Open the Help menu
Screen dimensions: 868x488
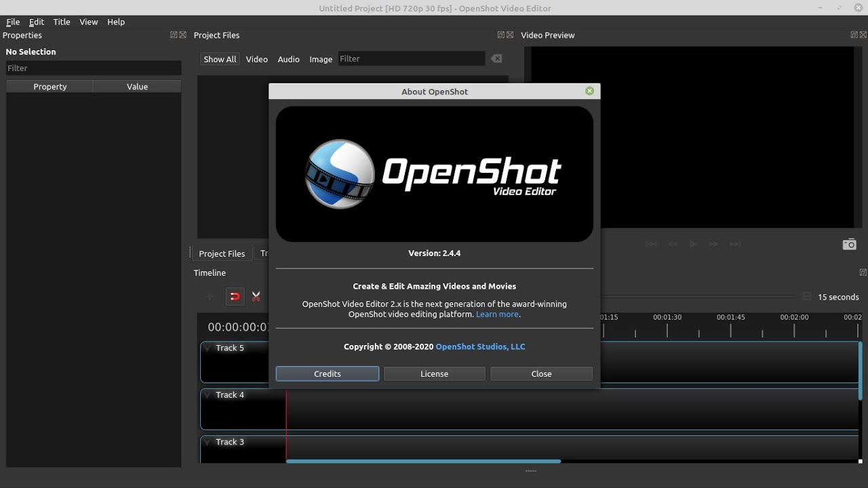(x=116, y=22)
